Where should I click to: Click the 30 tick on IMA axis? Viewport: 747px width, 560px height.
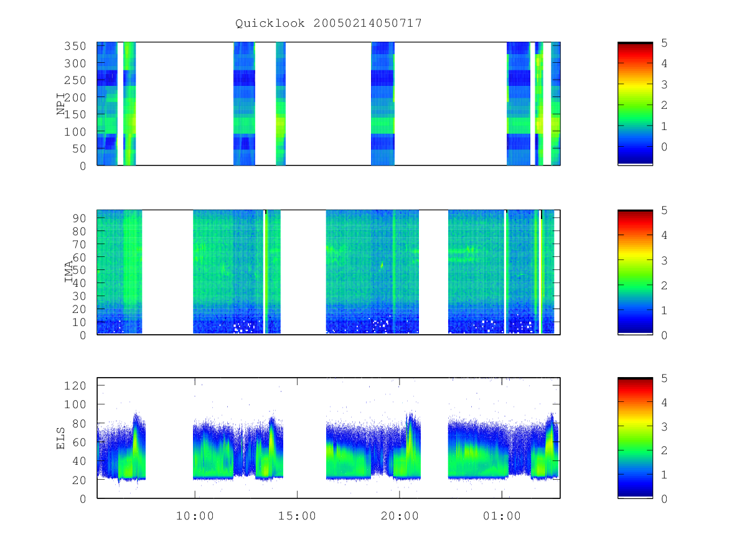pyautogui.click(x=78, y=296)
